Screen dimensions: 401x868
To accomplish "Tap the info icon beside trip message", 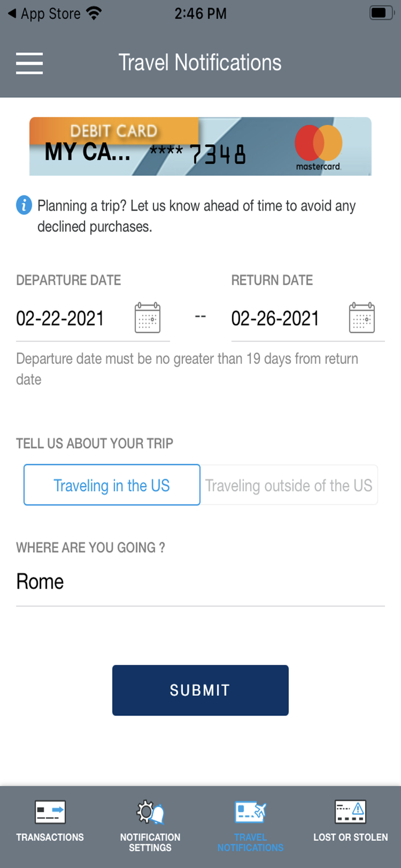I will [x=24, y=205].
